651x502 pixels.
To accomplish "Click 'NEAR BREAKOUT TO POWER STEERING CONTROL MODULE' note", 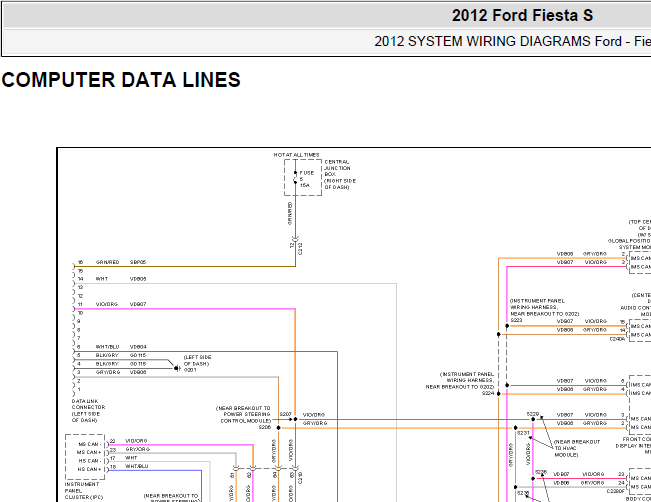I will pyautogui.click(x=244, y=414).
